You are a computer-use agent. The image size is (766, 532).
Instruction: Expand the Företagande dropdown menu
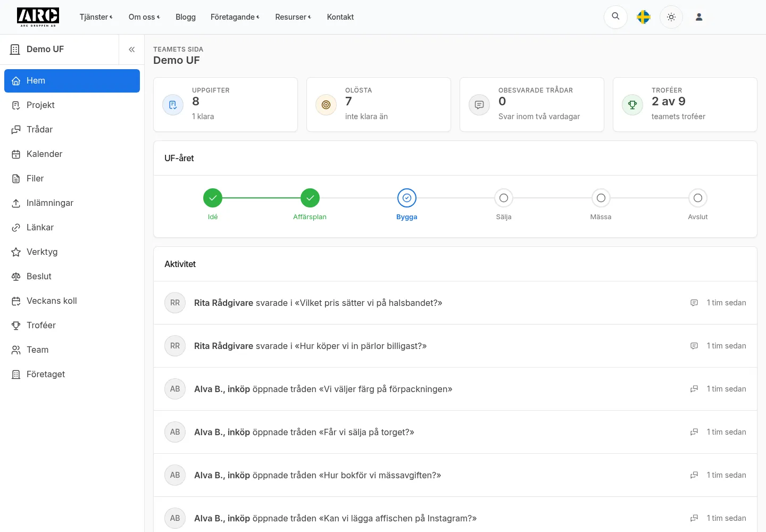(x=235, y=17)
